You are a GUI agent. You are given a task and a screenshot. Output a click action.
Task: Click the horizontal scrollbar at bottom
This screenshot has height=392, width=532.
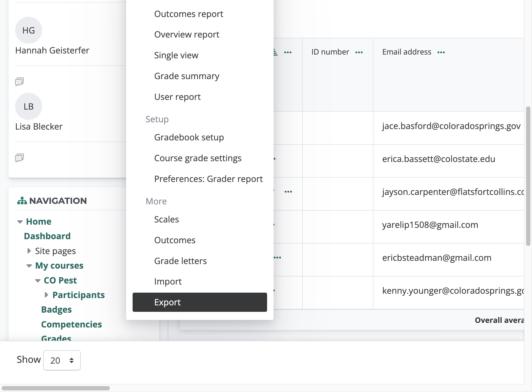[56, 388]
